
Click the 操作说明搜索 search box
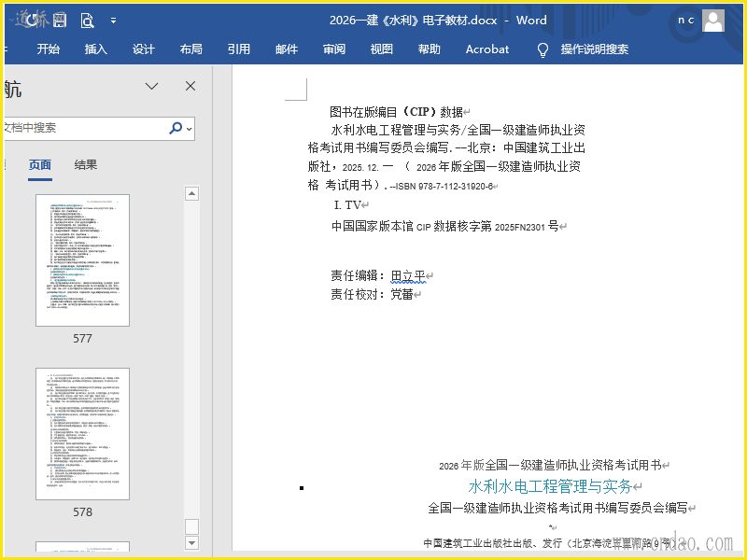click(595, 49)
